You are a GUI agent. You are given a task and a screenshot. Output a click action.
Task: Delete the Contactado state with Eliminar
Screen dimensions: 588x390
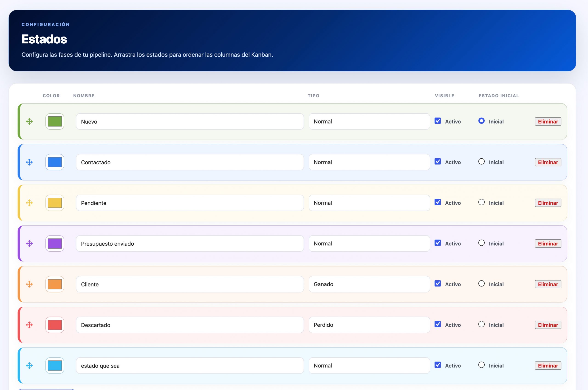[x=548, y=162]
